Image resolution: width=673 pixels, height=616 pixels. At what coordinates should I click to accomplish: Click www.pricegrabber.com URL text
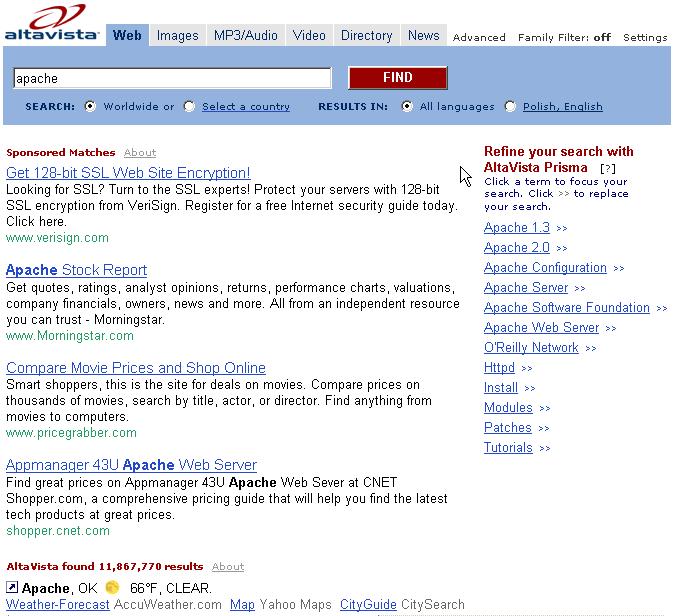(x=71, y=433)
